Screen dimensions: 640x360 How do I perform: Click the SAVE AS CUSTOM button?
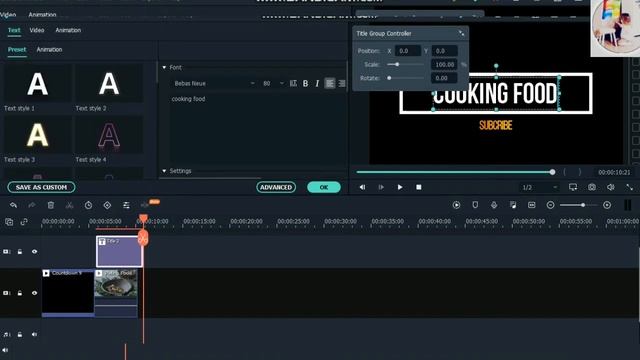point(41,187)
